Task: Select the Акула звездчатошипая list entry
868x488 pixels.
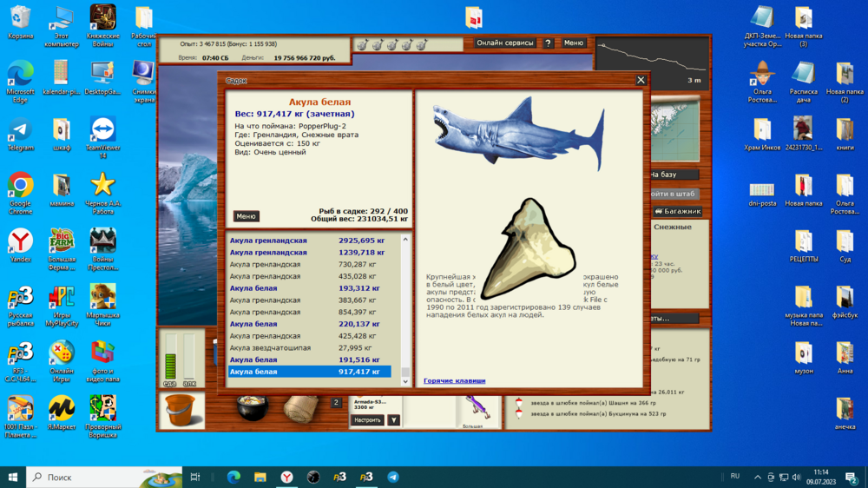Action: point(308,347)
